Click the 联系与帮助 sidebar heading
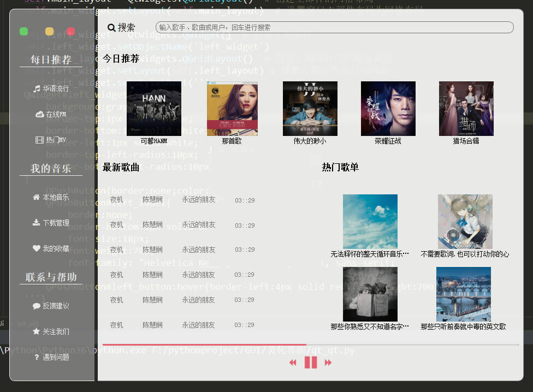 (51, 277)
